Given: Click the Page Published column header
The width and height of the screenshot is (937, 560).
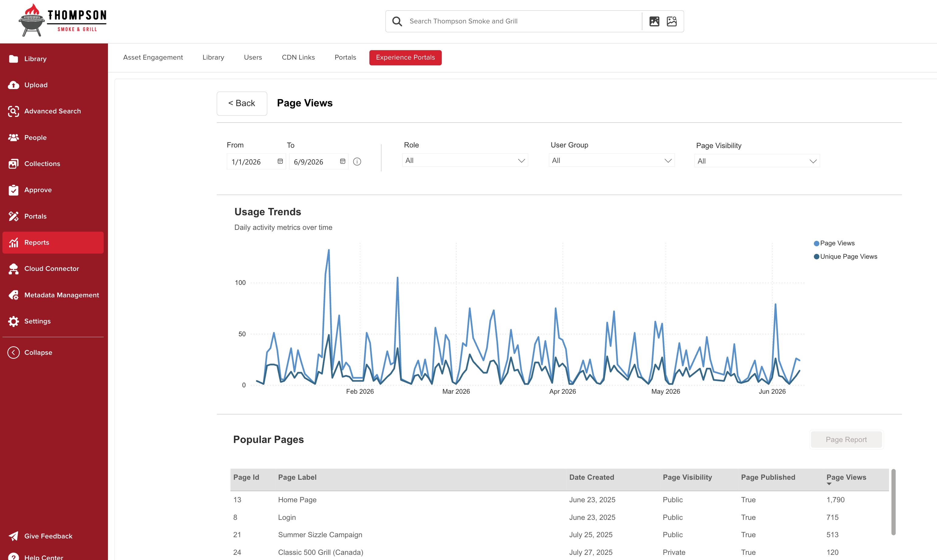Looking at the screenshot, I should (768, 477).
